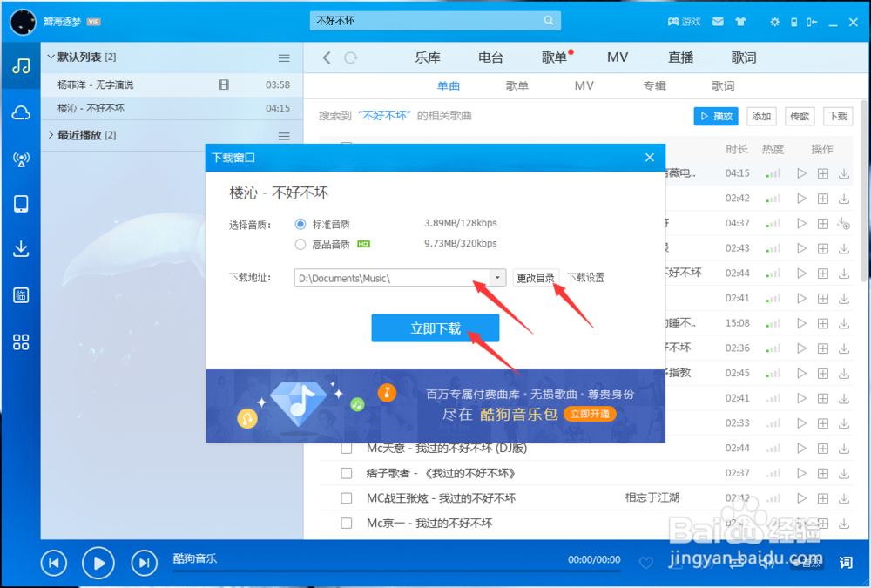Select the 专辑 results sub-tab
871x588 pixels.
(654, 86)
